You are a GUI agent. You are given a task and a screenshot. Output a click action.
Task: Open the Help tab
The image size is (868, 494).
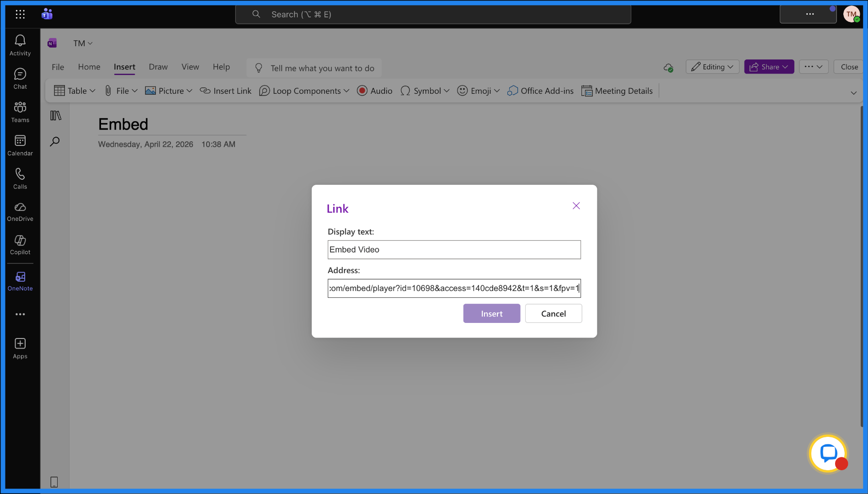(221, 67)
